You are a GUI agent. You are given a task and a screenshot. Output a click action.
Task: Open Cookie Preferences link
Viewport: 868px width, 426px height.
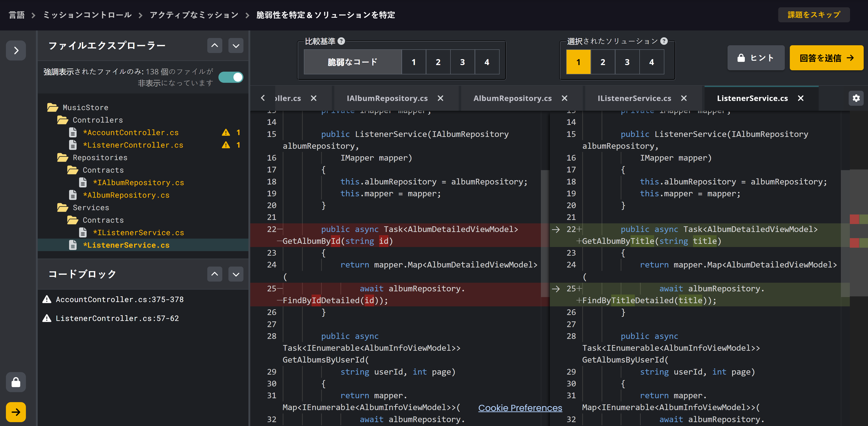pyautogui.click(x=520, y=408)
